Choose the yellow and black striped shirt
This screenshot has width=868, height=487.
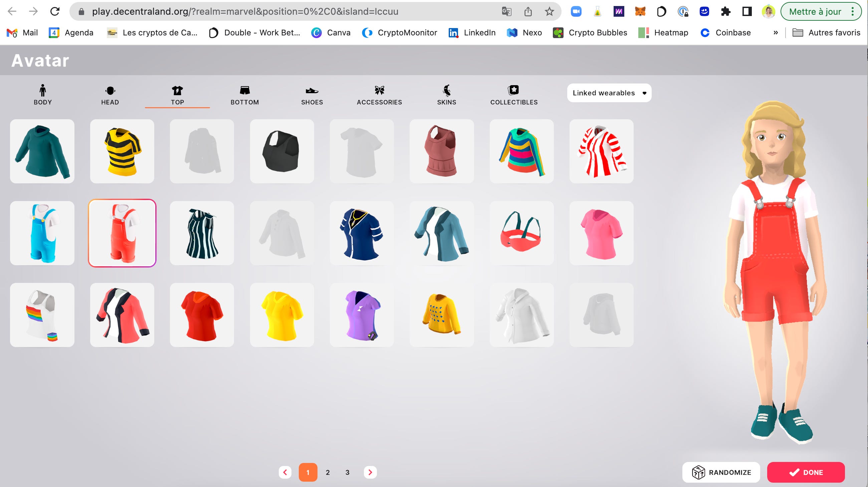click(122, 151)
